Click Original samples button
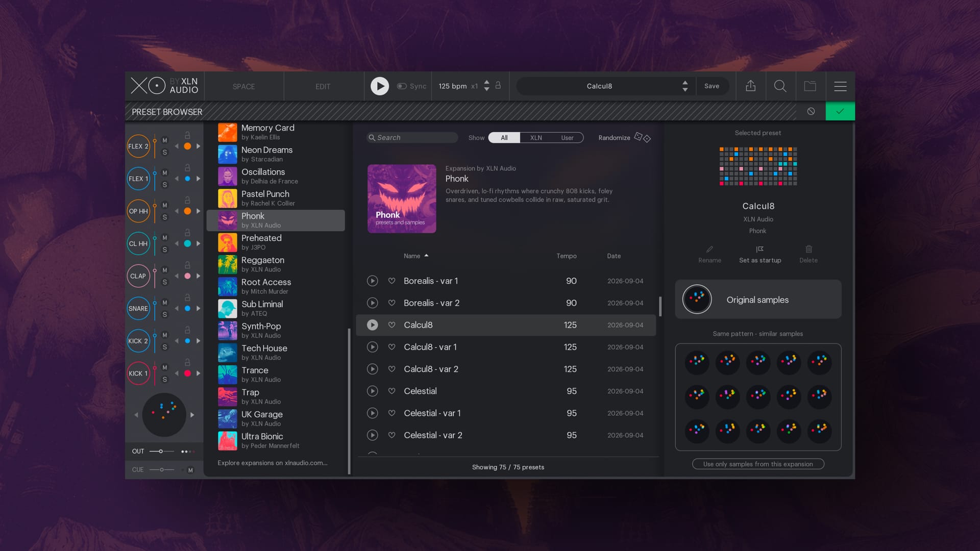This screenshot has width=980, height=551. pos(758,299)
